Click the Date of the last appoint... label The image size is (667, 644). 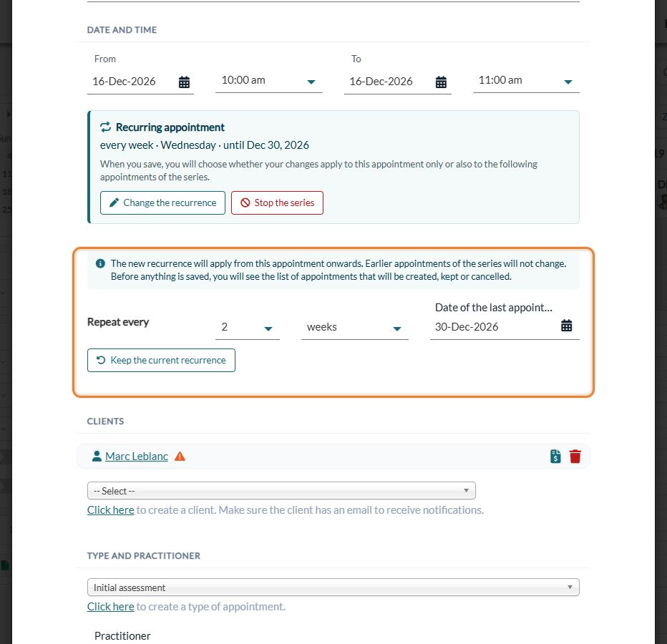(x=493, y=308)
